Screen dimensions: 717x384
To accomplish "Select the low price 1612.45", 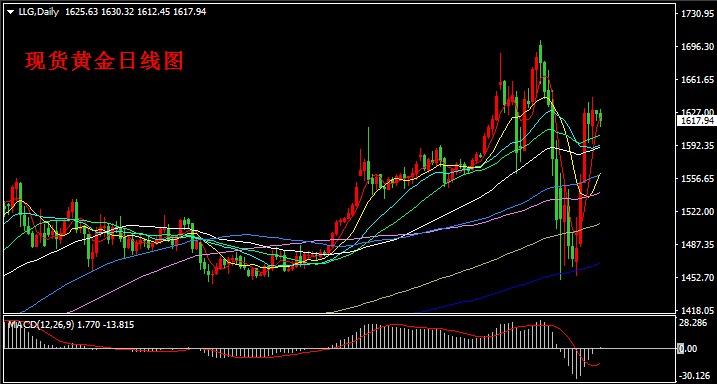I will point(153,12).
